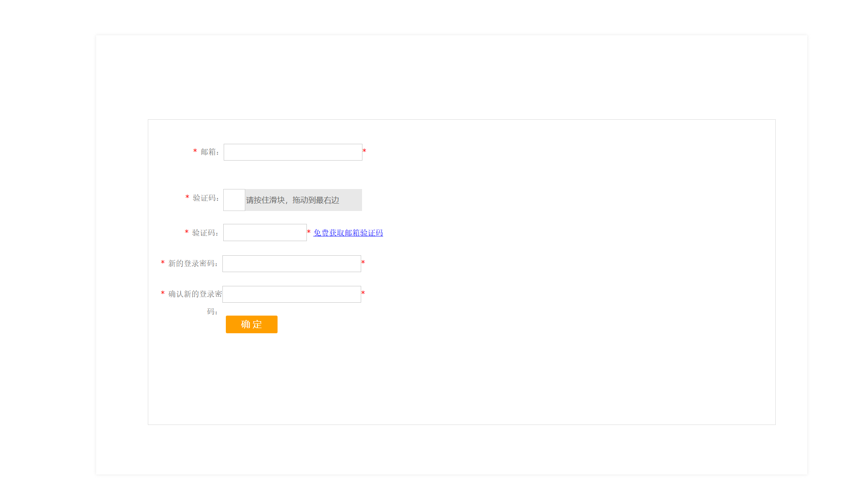This screenshot has height=496, width=868.
Task: Click red asterisk right of new password field
Action: click(363, 263)
